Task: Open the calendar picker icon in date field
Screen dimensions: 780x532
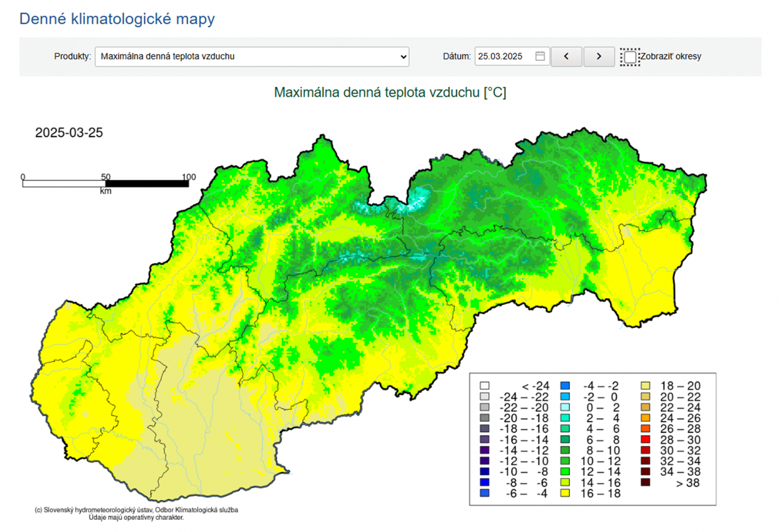Action: (x=540, y=57)
